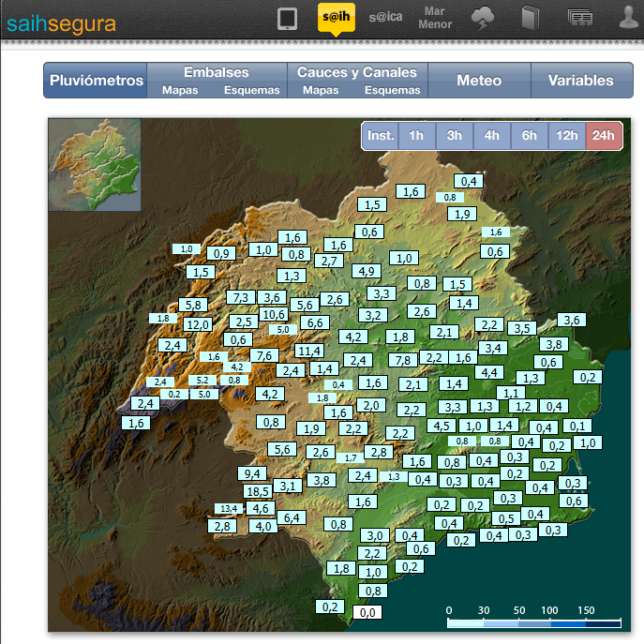Click the 4,5 rain gauge label

click(442, 426)
